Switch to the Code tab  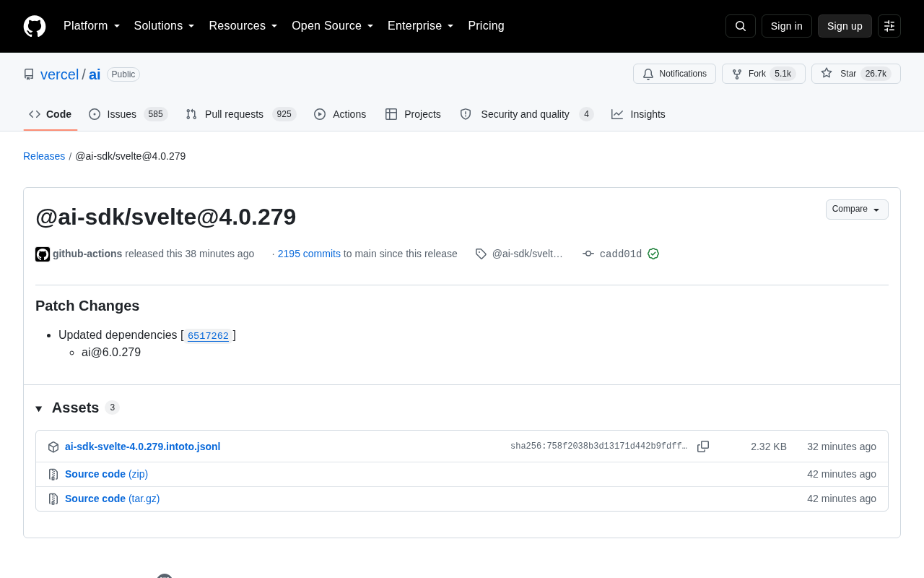pos(51,114)
